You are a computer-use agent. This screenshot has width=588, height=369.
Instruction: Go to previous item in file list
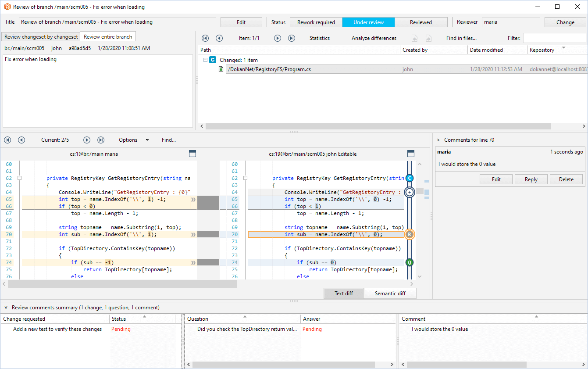click(219, 38)
